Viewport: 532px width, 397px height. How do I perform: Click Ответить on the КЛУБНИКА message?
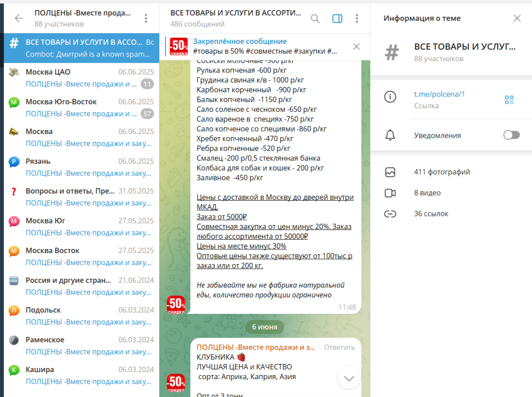pos(339,347)
